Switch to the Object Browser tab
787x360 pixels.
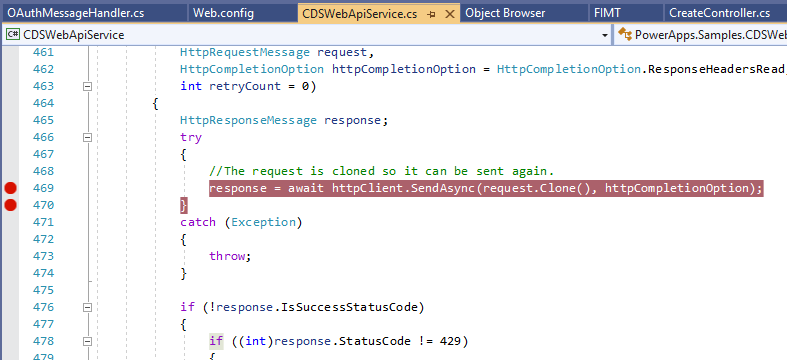505,13
